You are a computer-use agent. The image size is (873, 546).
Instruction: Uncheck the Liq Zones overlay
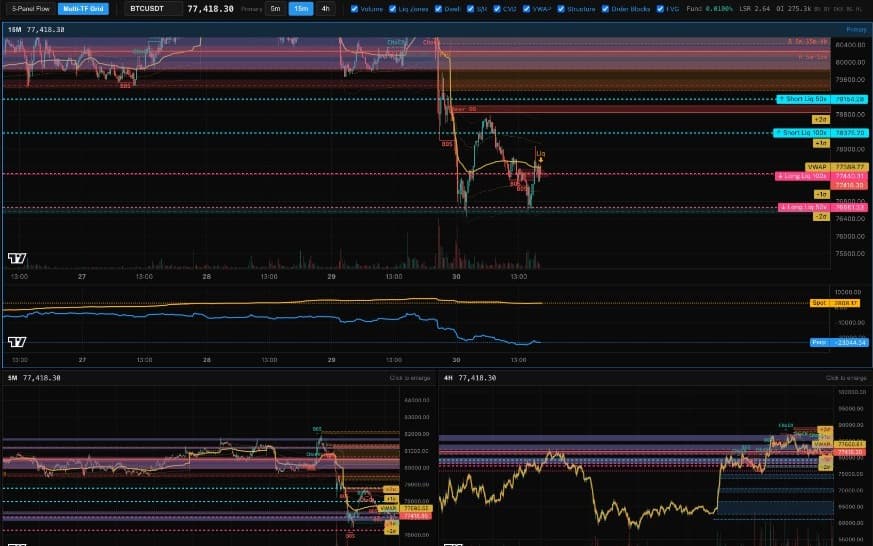[x=393, y=9]
